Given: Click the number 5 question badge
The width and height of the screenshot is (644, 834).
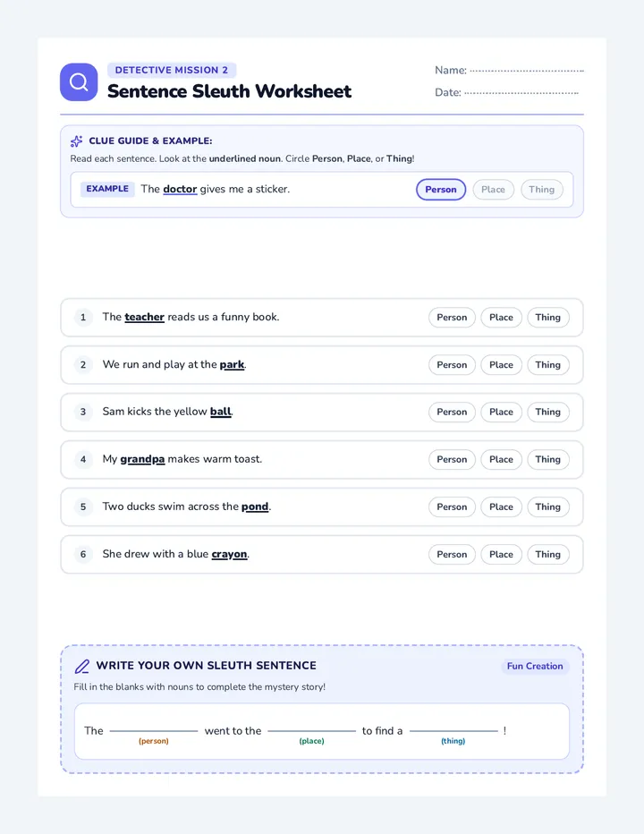Looking at the screenshot, I should [83, 506].
